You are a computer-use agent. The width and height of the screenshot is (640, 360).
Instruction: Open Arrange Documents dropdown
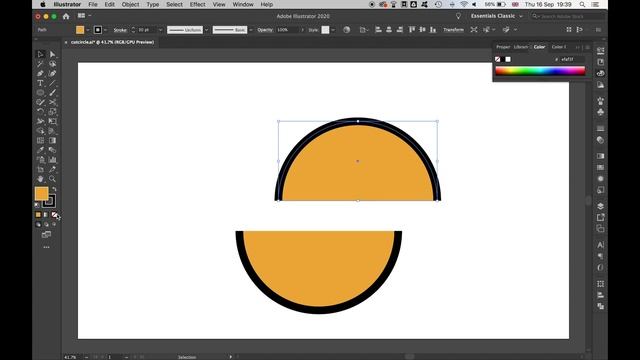pyautogui.click(x=84, y=16)
